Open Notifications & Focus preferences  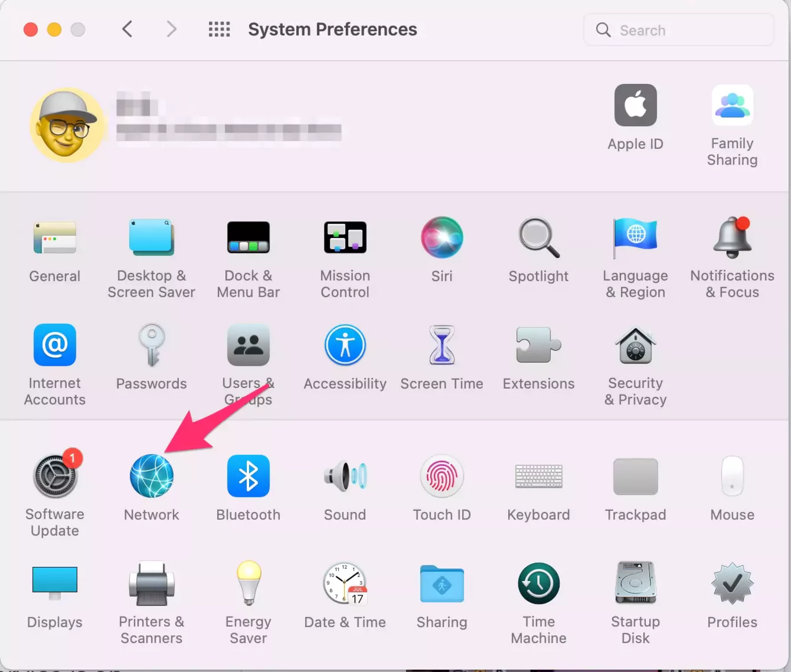732,238
